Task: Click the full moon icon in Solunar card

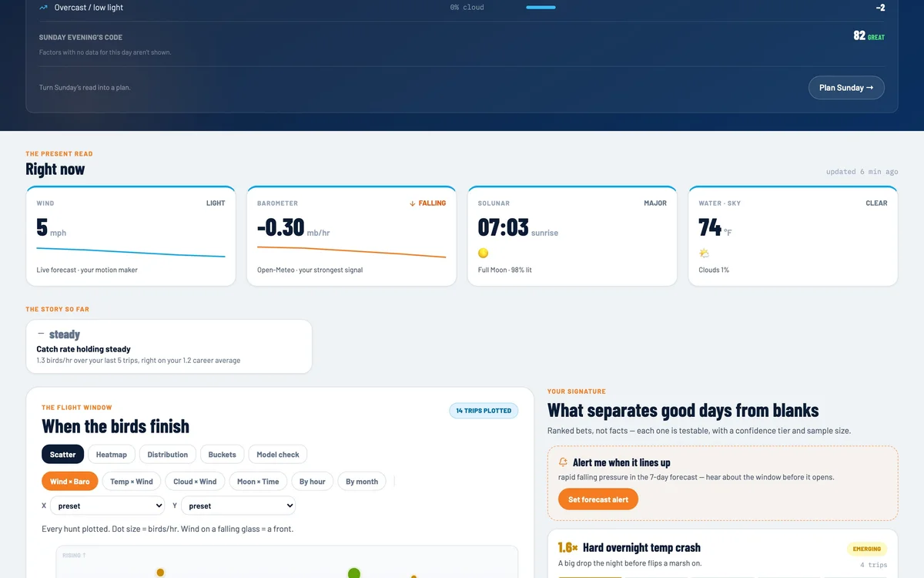Action: point(483,253)
